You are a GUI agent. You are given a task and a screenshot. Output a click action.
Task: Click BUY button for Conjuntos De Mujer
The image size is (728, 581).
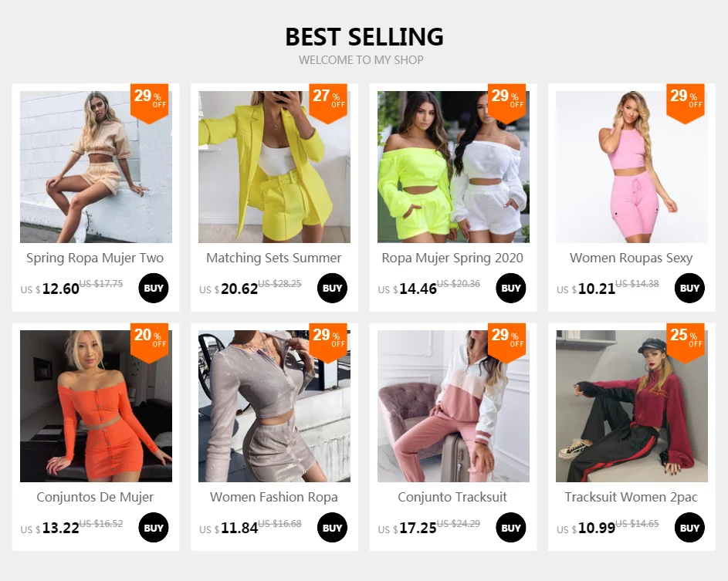[153, 528]
